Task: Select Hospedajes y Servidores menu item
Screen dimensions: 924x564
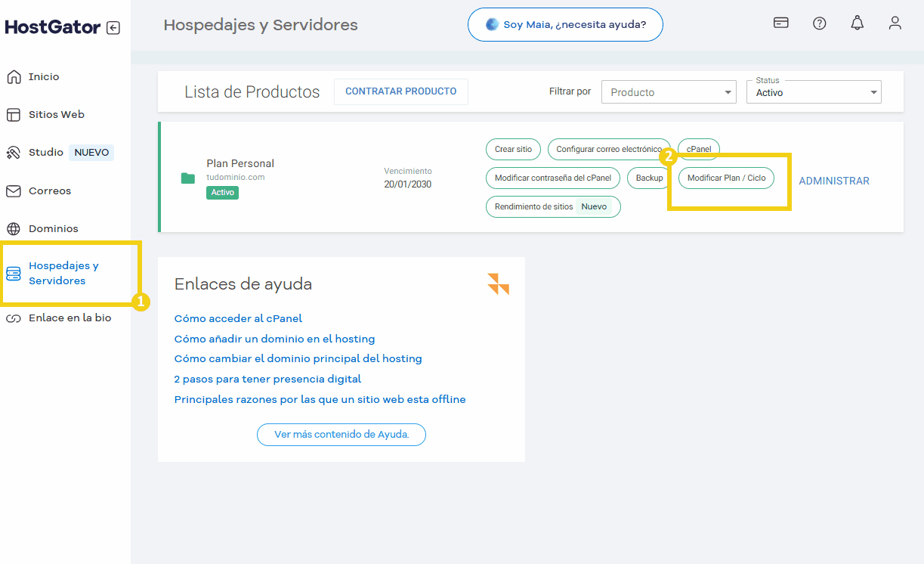Action: (63, 274)
